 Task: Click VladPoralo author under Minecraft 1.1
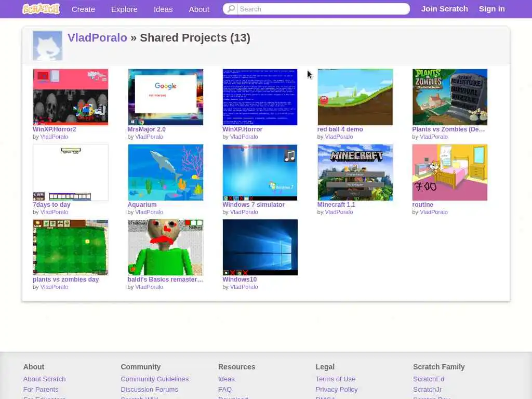[339, 212]
